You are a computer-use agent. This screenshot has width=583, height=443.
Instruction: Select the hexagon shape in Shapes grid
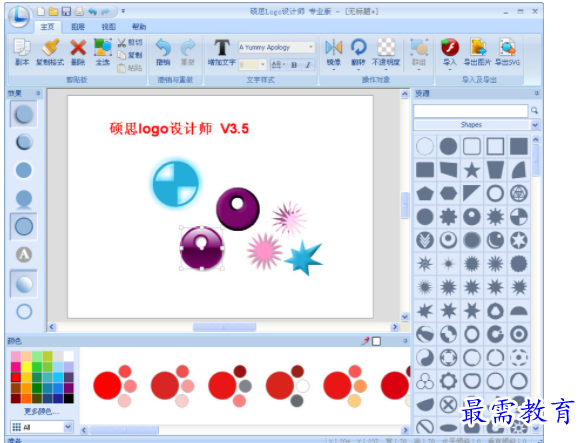[x=448, y=193]
